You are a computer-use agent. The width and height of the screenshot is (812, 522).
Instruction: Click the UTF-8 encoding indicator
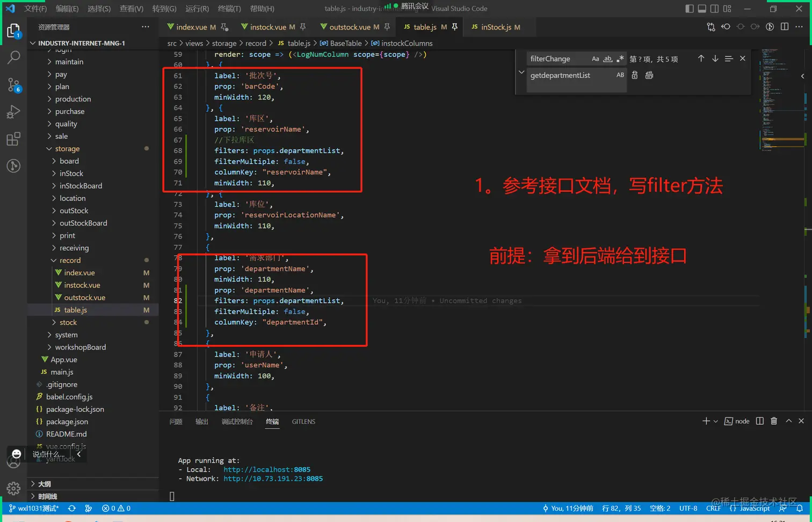(688, 508)
